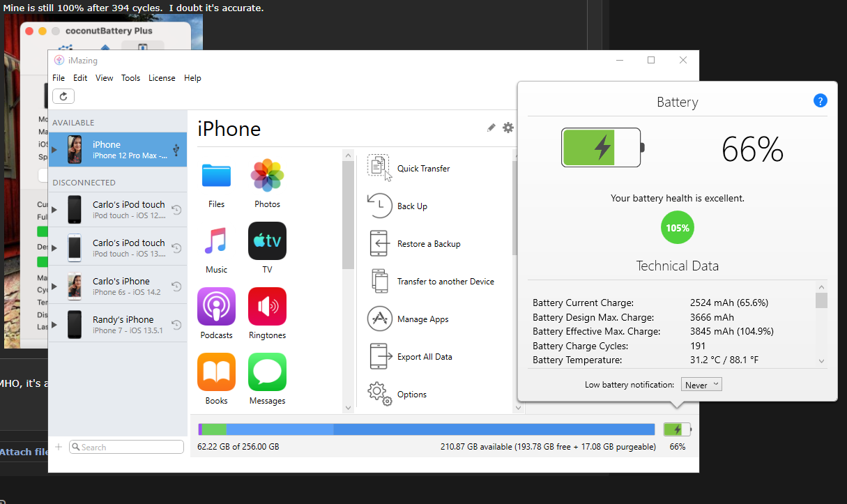Click the Back Up label
Screen dimensions: 847x504
pos(412,206)
